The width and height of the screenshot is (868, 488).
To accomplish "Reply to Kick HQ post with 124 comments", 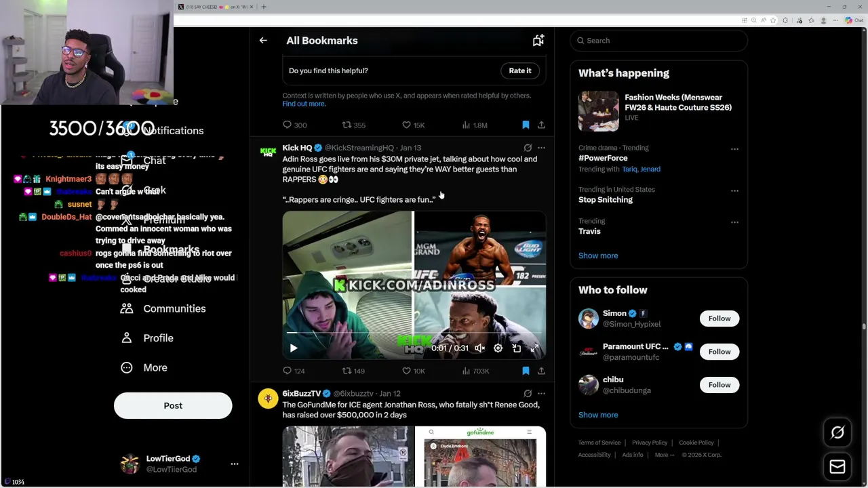I will 294,371.
